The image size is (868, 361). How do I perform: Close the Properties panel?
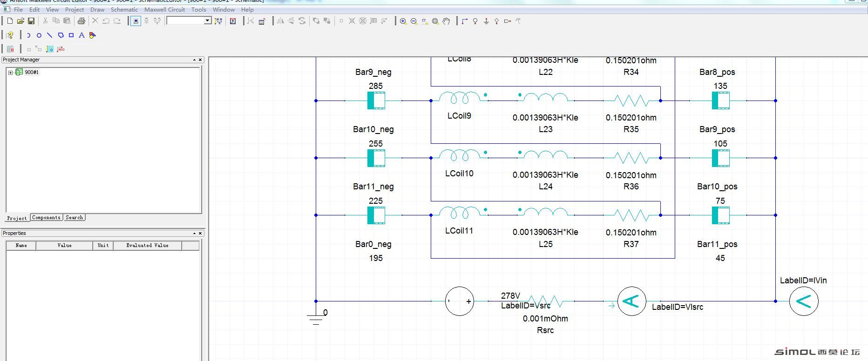(x=201, y=233)
